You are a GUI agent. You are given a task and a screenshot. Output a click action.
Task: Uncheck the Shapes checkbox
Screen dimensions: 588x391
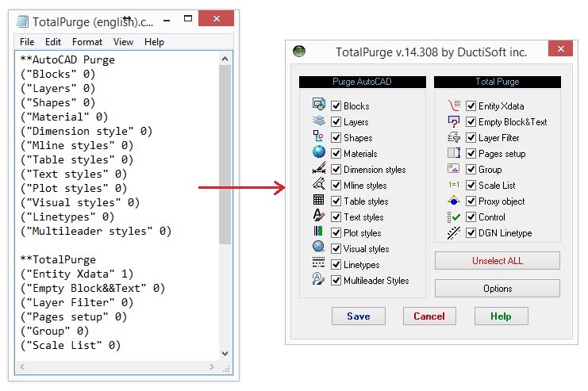click(x=336, y=138)
